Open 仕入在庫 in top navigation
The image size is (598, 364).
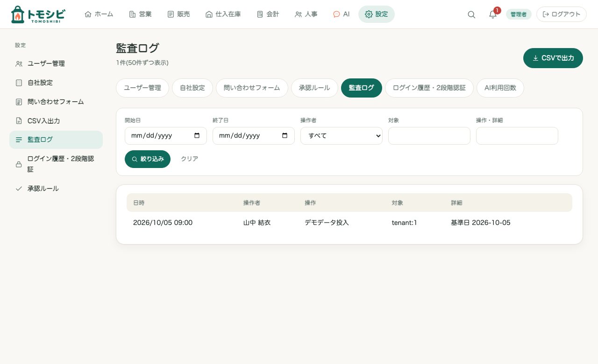pyautogui.click(x=223, y=14)
